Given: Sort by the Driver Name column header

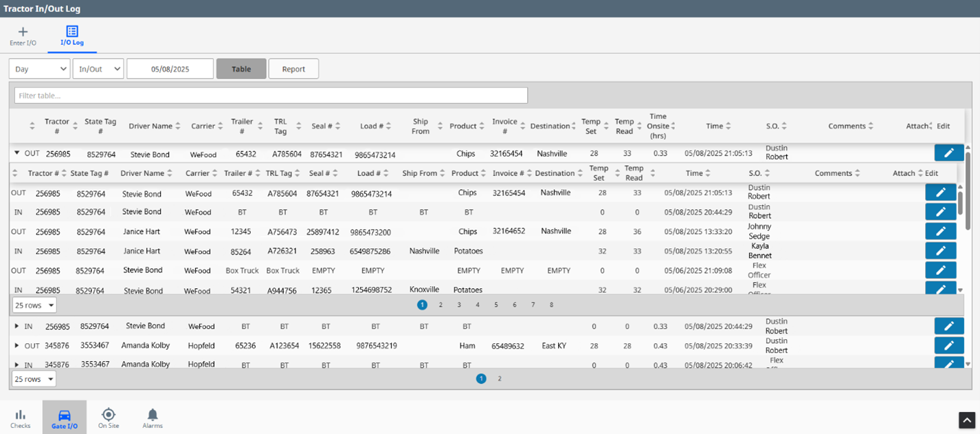Looking at the screenshot, I should click(151, 126).
